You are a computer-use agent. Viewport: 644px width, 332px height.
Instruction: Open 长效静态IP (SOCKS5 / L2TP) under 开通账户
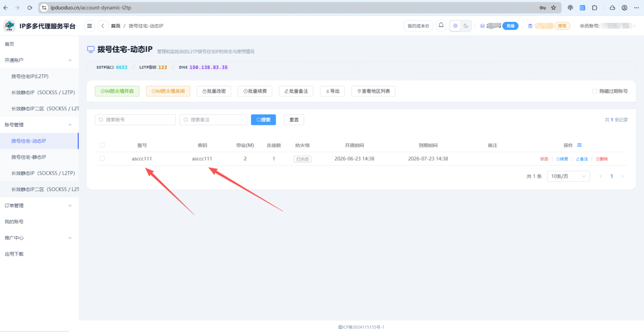tap(39, 92)
